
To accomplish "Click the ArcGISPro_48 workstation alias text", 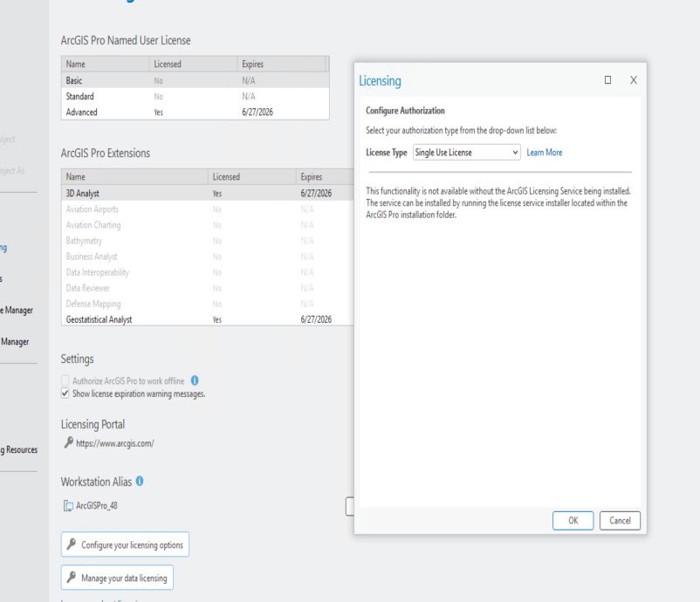I will coord(97,506).
